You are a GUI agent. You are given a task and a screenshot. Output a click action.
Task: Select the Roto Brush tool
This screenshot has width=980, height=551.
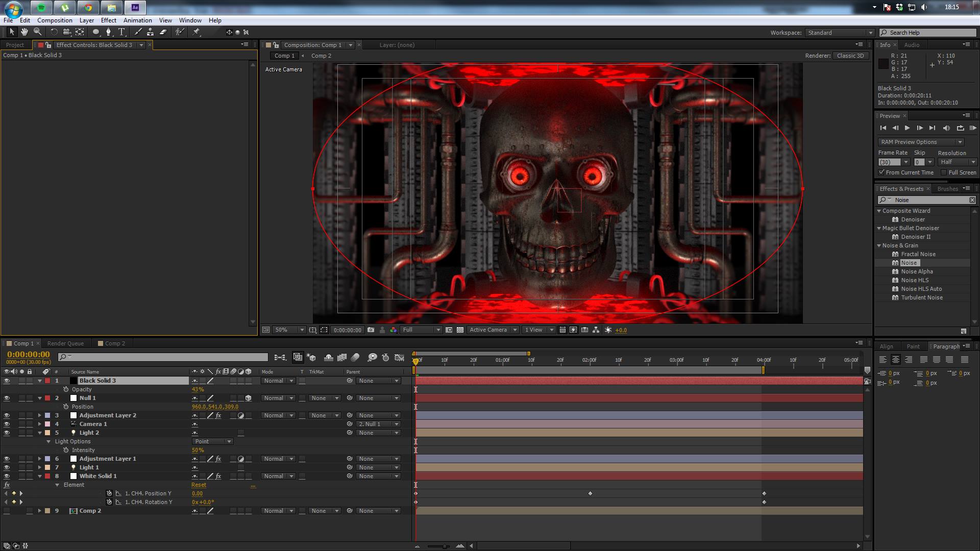coord(179,32)
